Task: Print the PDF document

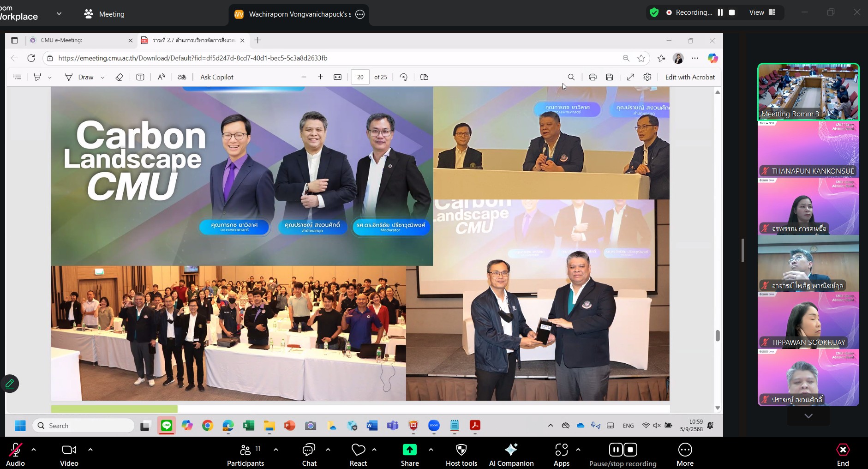Action: 593,77
